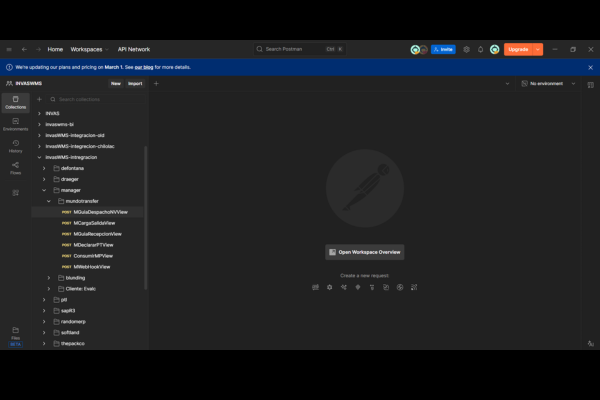Click the bottom-right Postbot icon
This screenshot has height=400, width=600.
(x=591, y=343)
